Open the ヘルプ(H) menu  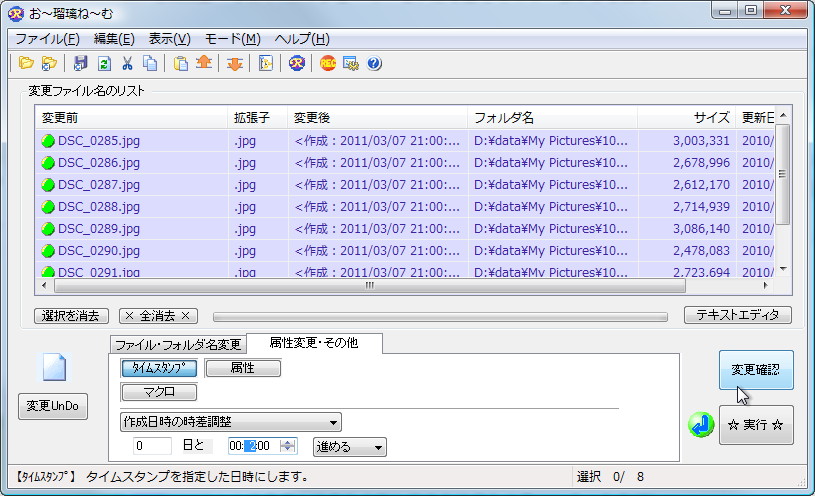302,39
